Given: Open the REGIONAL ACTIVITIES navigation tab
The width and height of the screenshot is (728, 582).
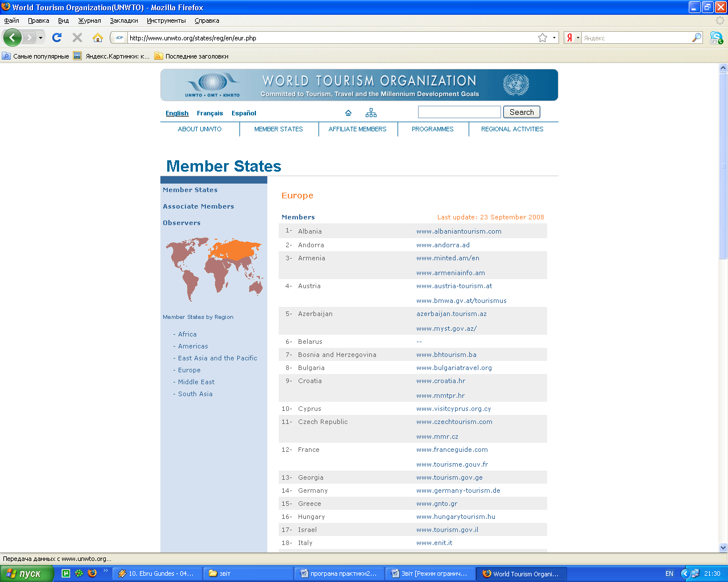Looking at the screenshot, I should 512,129.
